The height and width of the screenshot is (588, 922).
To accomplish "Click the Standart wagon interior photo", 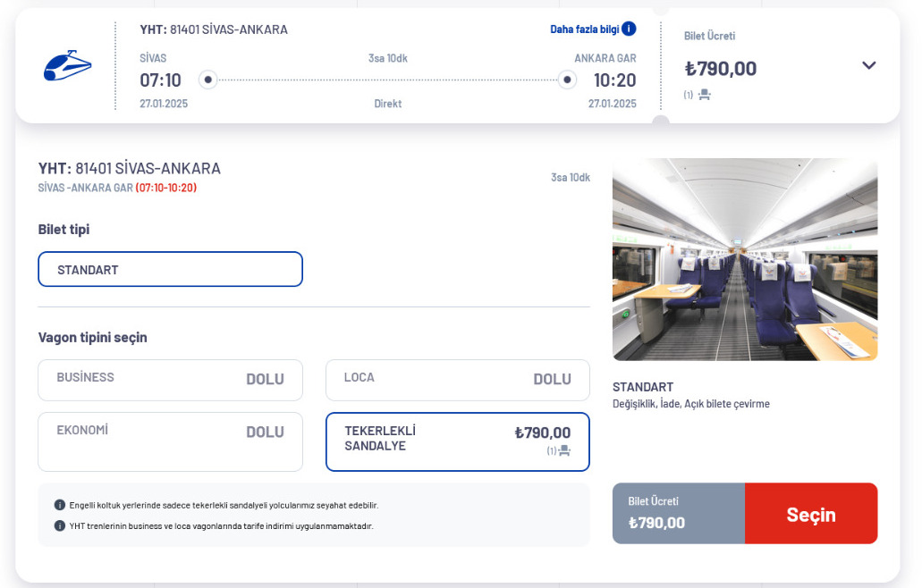I will [x=745, y=259].
